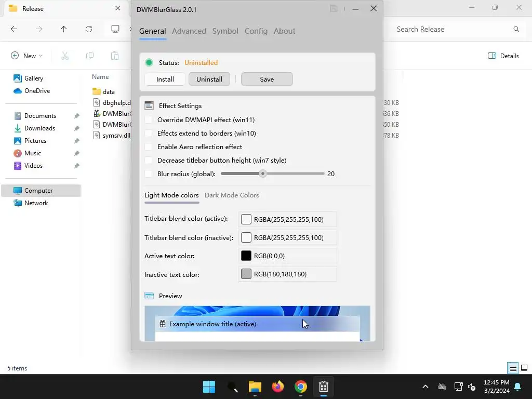This screenshot has width=532, height=399.
Task: Sort files by the Name column header
Action: click(100, 77)
